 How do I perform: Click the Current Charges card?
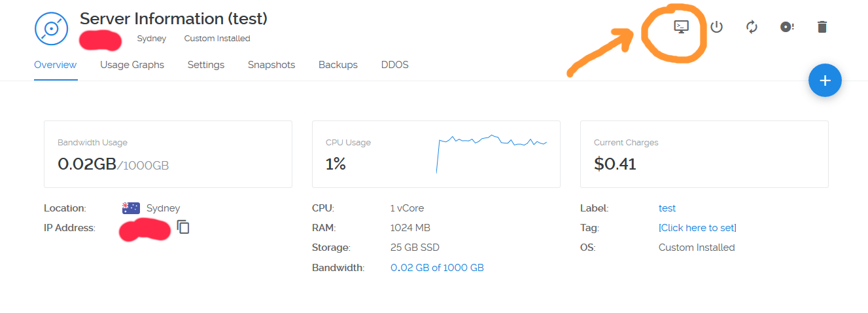click(704, 154)
